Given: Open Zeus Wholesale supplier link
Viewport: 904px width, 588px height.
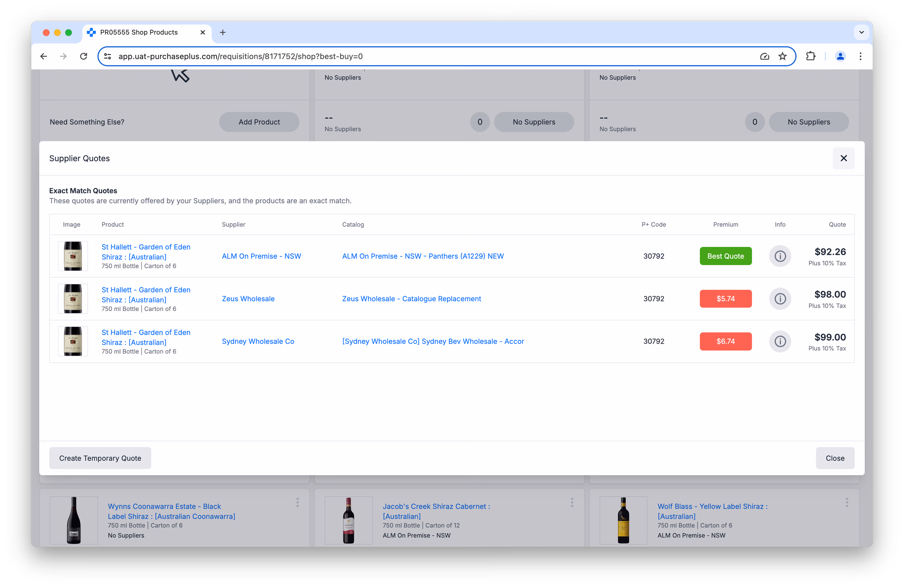Looking at the screenshot, I should (x=248, y=299).
